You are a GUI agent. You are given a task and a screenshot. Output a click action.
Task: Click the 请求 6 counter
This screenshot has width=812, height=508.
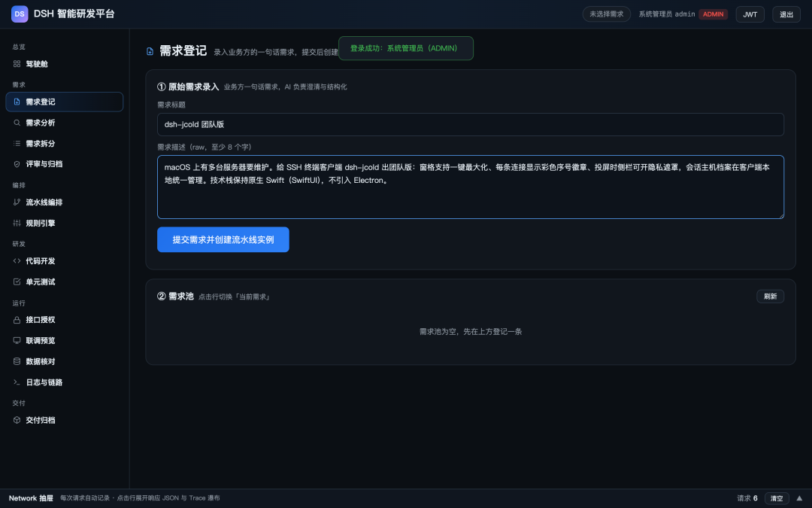point(747,498)
